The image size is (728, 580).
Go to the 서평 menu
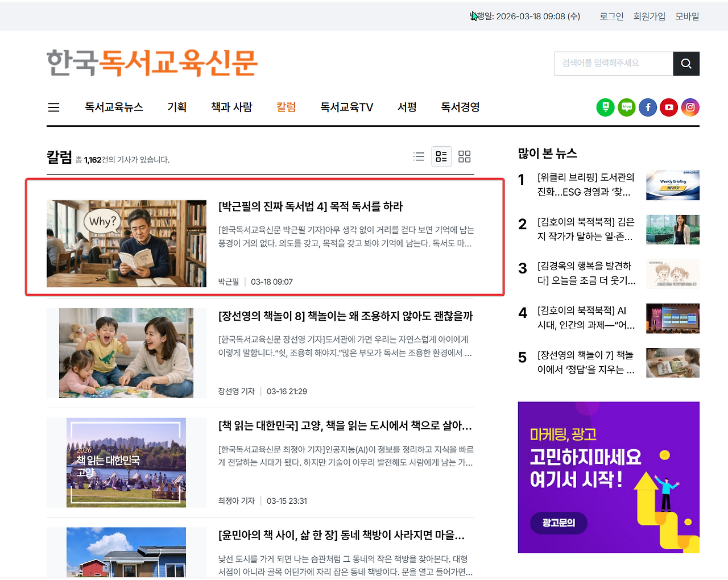pos(407,107)
